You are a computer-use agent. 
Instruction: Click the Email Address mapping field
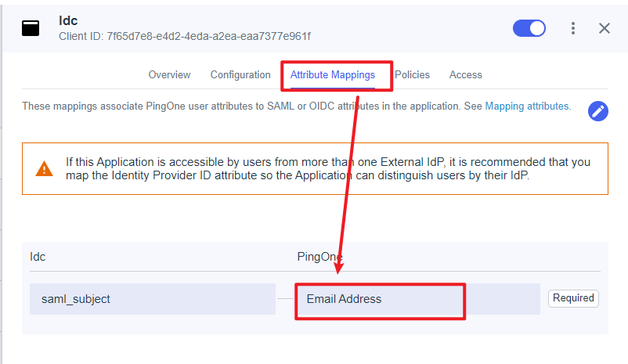[x=380, y=299]
